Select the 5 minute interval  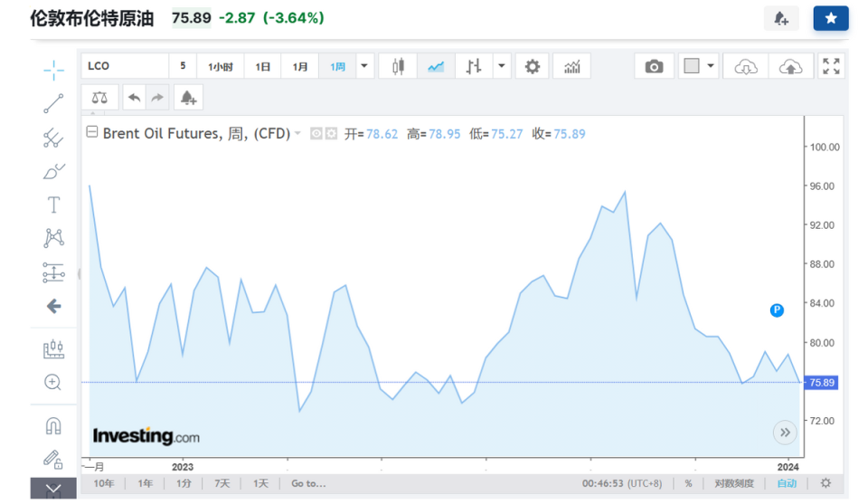click(183, 66)
